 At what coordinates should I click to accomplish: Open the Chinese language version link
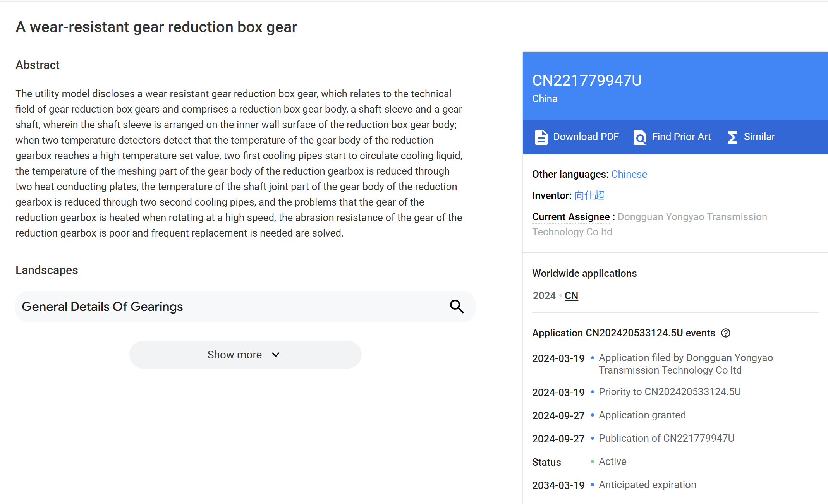[629, 174]
